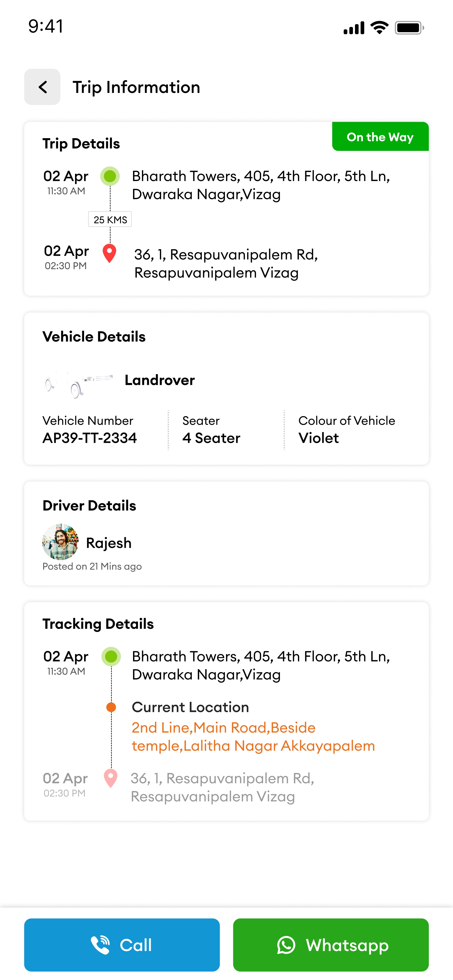Tap the cellular signal bars icon
The height and width of the screenshot is (980, 453).
(x=354, y=28)
